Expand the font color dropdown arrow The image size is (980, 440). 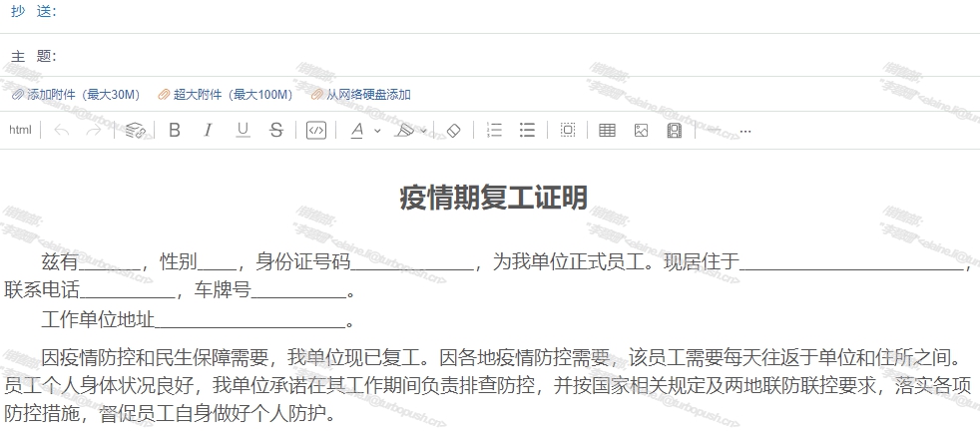click(377, 131)
